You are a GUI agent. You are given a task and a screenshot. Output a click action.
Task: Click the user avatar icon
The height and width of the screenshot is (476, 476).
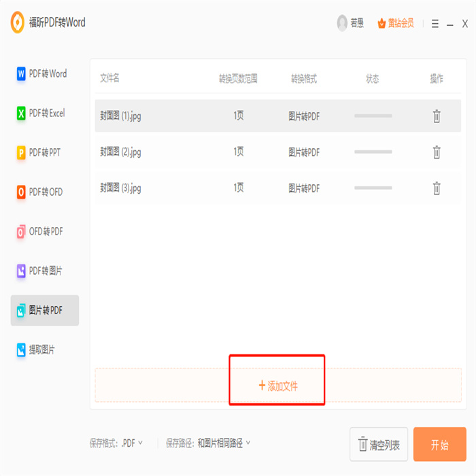point(342,23)
